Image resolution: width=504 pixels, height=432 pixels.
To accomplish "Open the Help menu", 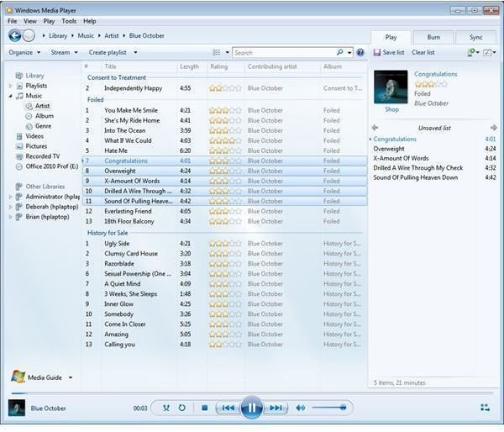I will point(90,21).
